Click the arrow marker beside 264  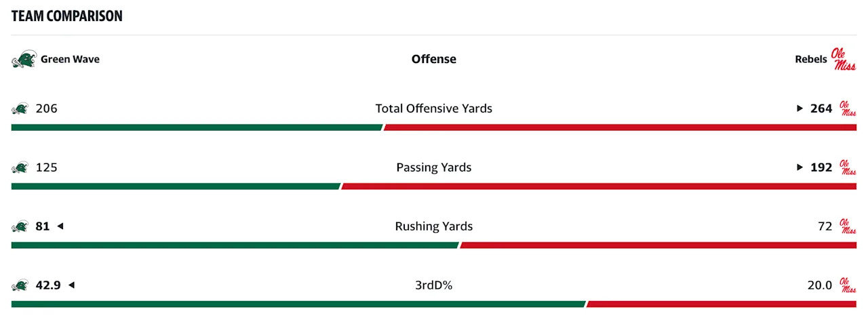point(800,108)
